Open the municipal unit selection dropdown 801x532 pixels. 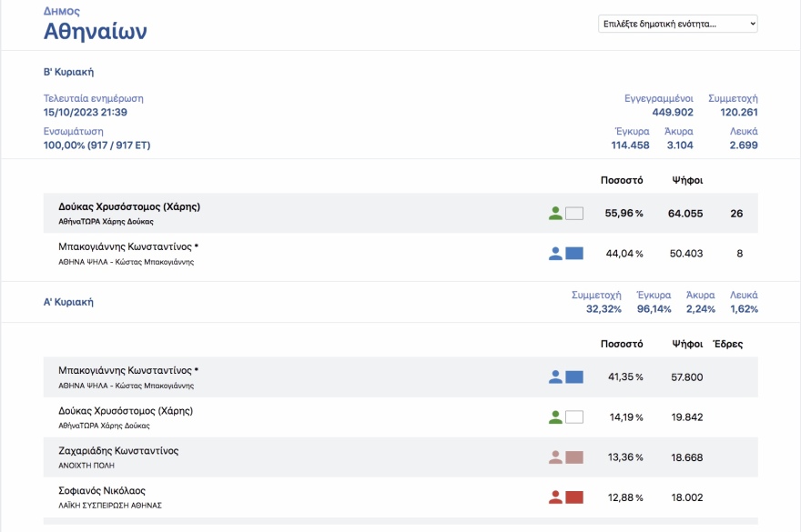pyautogui.click(x=678, y=24)
